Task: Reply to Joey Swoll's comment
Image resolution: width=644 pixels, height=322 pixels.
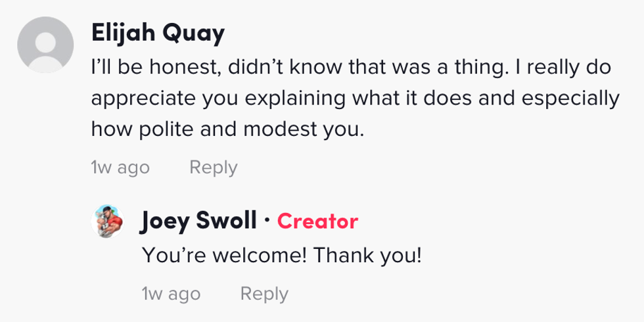Action: (x=264, y=293)
